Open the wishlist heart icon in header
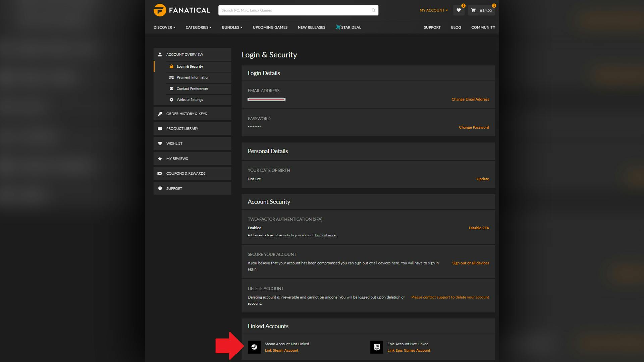 tap(459, 10)
